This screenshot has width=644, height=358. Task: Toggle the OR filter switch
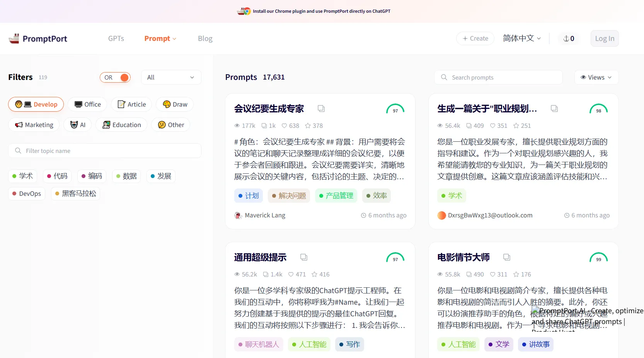[x=115, y=77]
